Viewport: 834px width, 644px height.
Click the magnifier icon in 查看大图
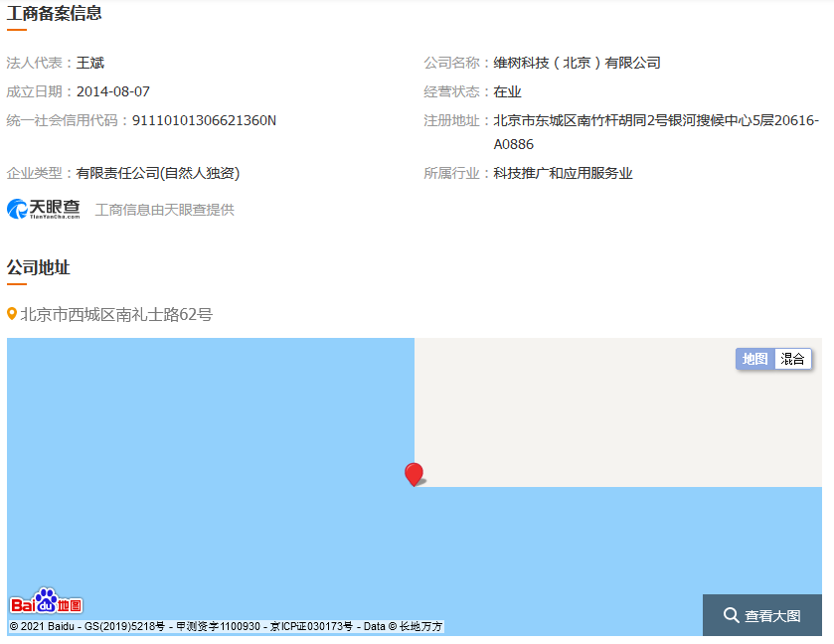point(731,615)
